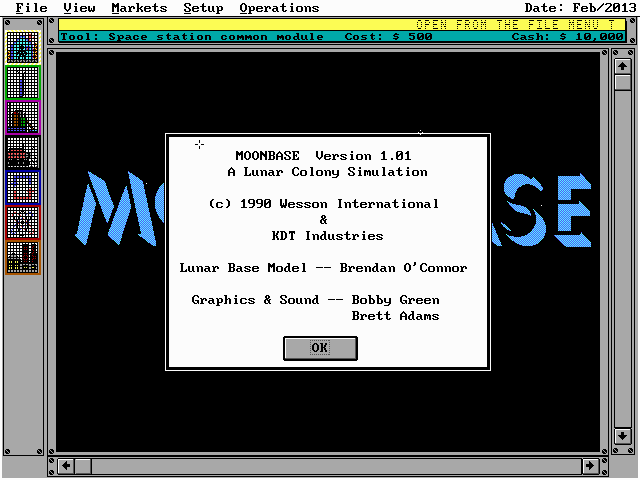Select the green-bordered tool icon

(x=23, y=82)
